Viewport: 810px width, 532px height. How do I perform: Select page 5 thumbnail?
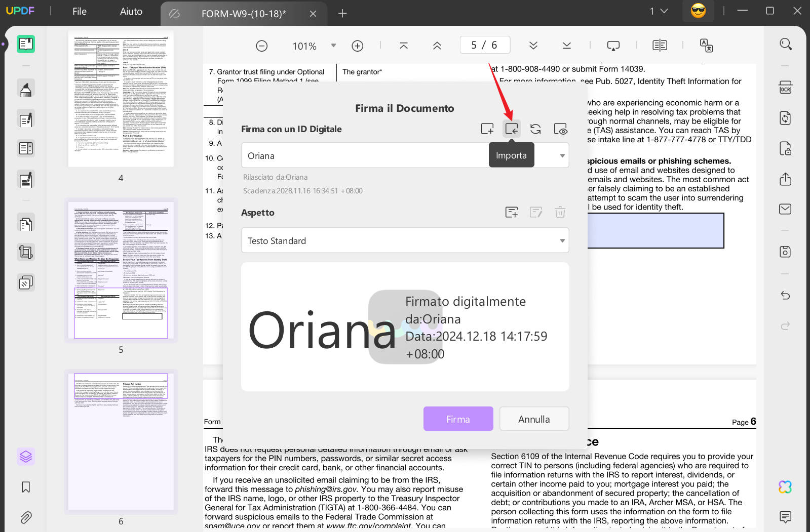[x=121, y=270]
